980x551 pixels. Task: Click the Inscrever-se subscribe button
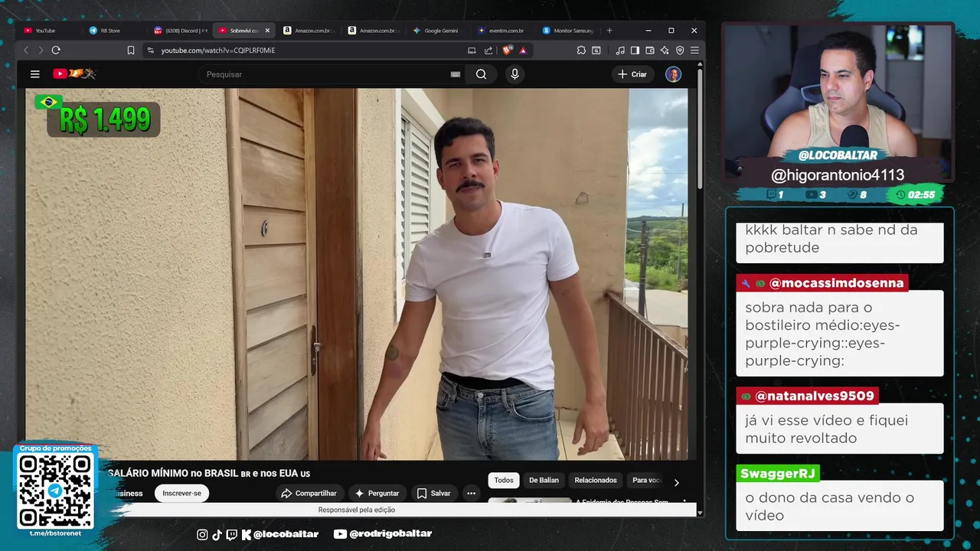tap(181, 494)
